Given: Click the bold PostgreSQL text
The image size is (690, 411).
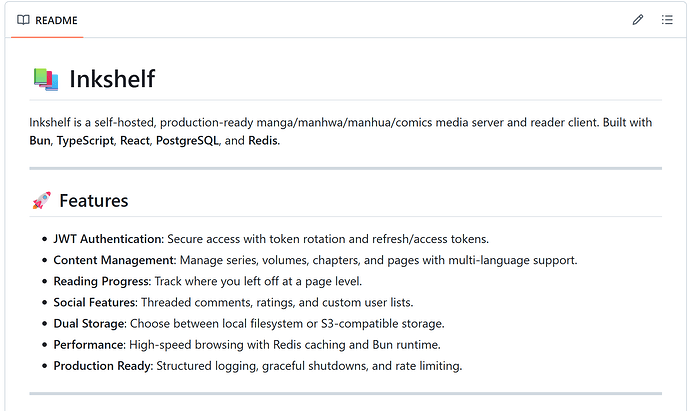Looking at the screenshot, I should click(189, 141).
